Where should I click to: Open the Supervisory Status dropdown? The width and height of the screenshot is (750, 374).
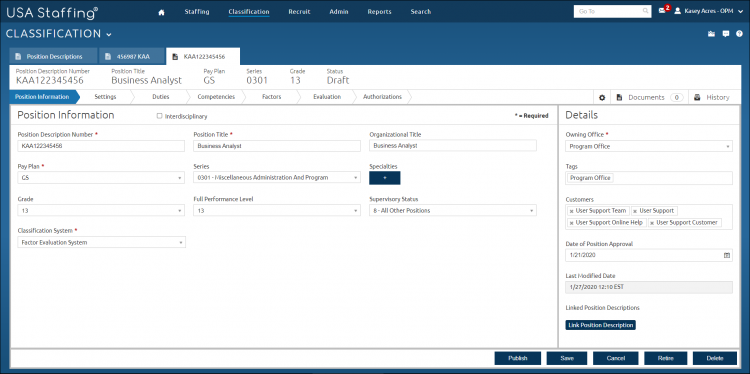point(453,210)
